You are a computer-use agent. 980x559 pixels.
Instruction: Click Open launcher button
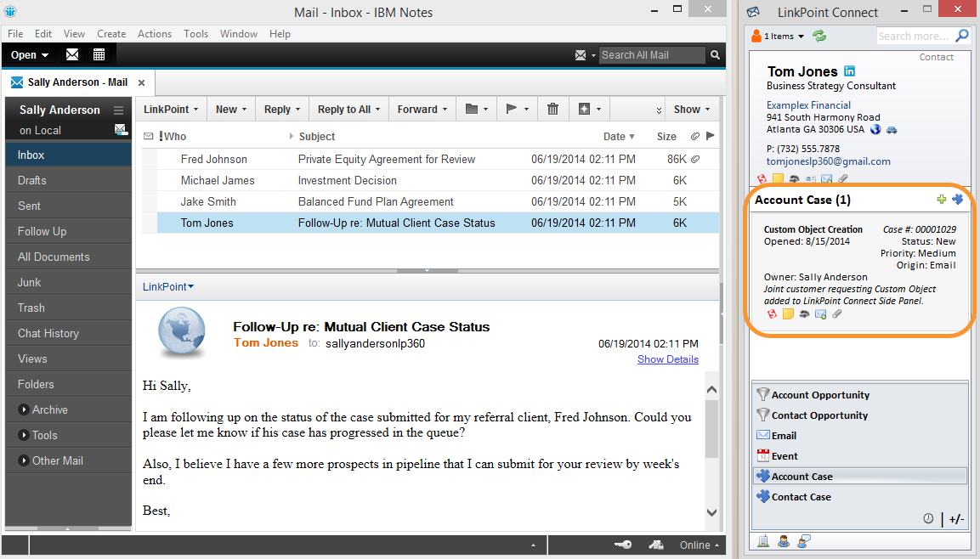(30, 55)
